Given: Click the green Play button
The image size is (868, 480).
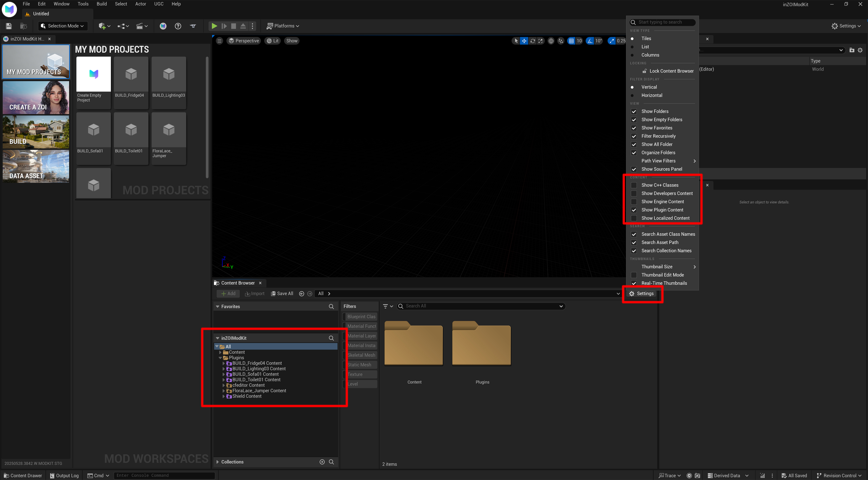Looking at the screenshot, I should (x=214, y=26).
